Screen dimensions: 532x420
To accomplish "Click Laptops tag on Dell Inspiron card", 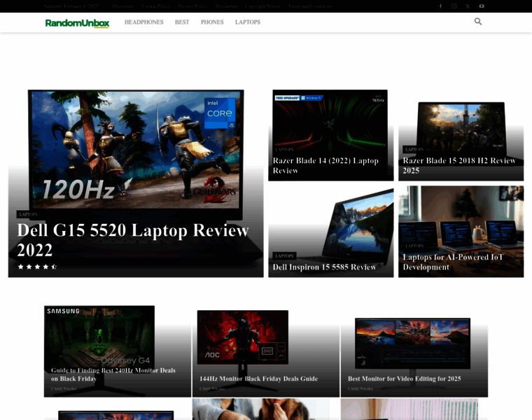I will [284, 255].
